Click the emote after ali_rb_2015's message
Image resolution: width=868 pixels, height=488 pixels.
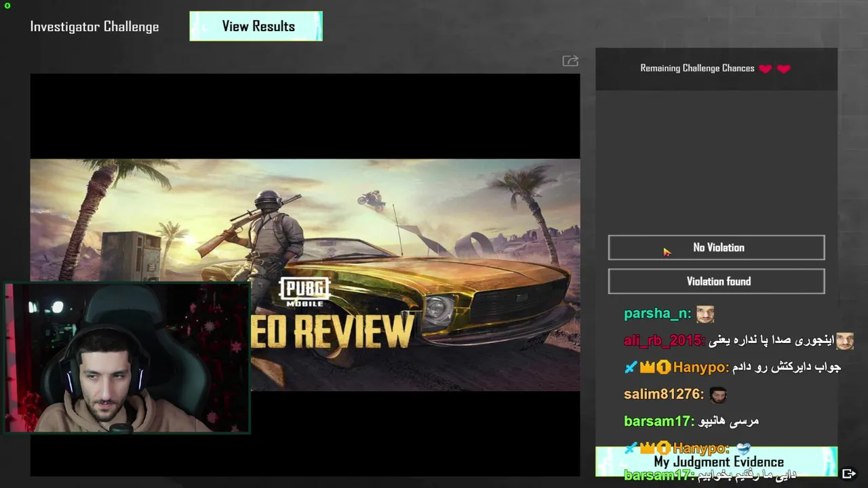point(845,340)
